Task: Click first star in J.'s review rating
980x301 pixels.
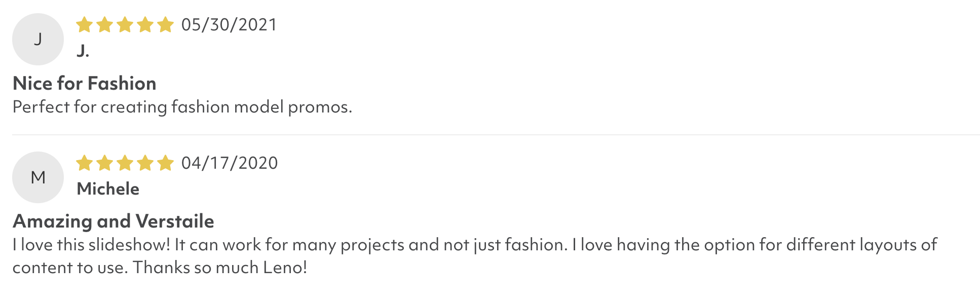Action: (84, 24)
